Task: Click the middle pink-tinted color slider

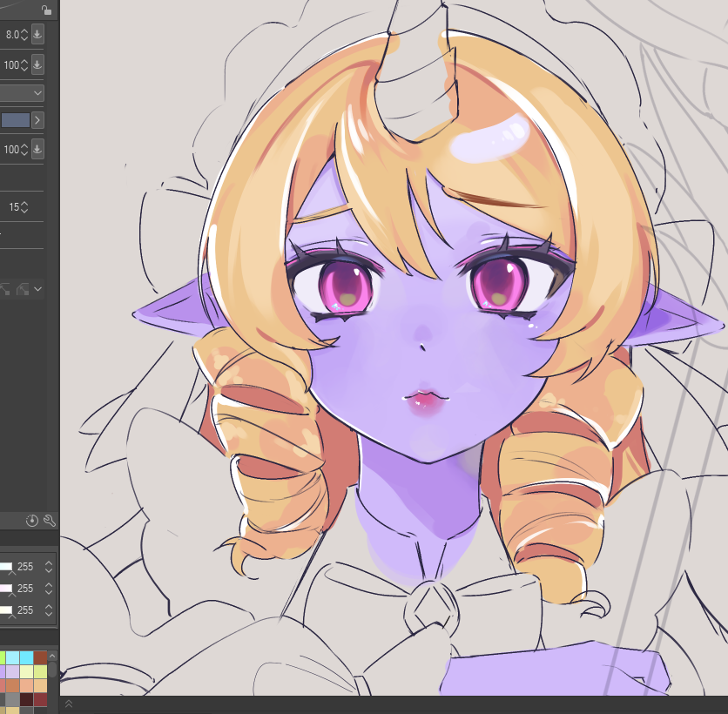Action: click(x=6, y=589)
